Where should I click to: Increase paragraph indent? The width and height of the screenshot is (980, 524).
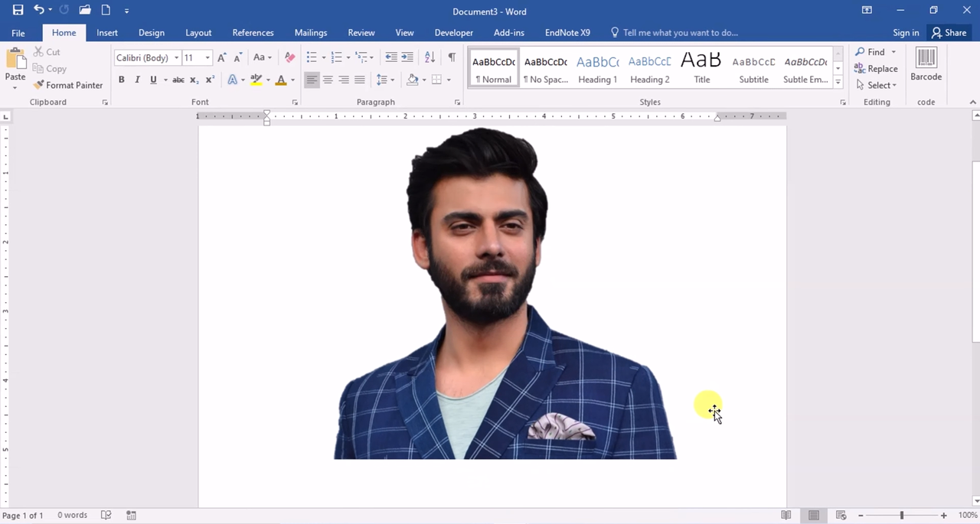407,57
